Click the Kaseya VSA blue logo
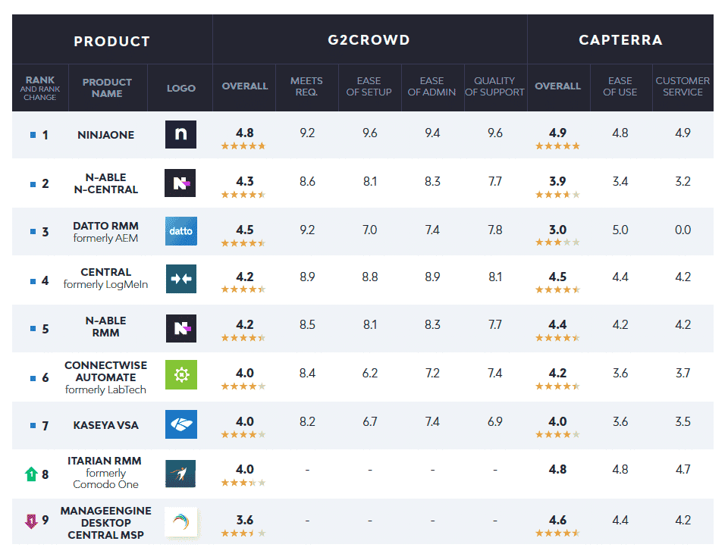Viewport: 728px width, 560px height. click(181, 424)
